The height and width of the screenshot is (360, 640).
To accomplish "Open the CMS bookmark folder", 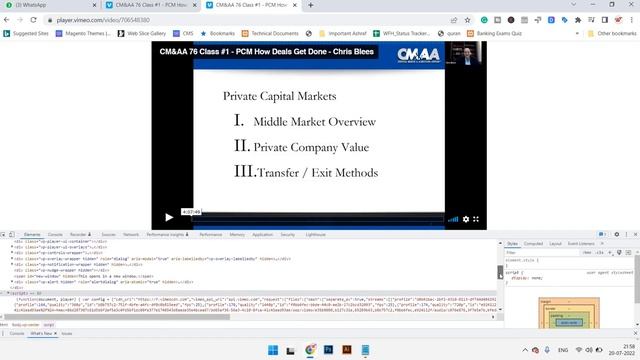I will [183, 33].
